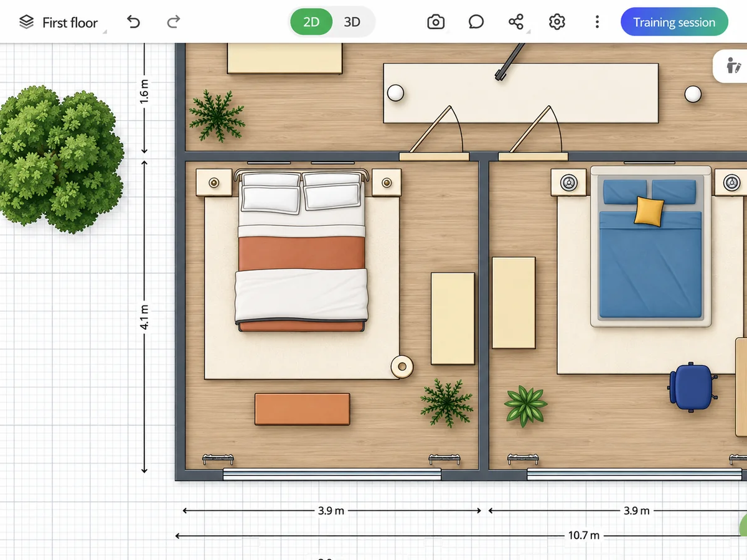
Task: Select the round stool beside the left bedroom rug
Action: pos(402,367)
